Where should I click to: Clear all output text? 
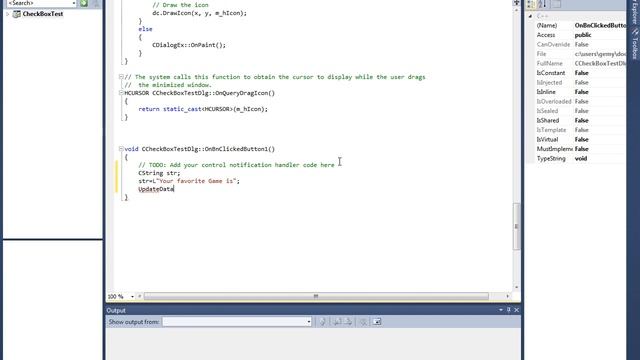[363, 322]
